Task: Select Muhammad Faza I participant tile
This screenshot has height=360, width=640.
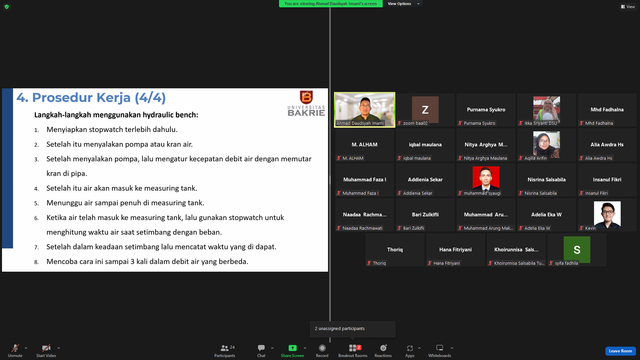Action: [x=364, y=180]
